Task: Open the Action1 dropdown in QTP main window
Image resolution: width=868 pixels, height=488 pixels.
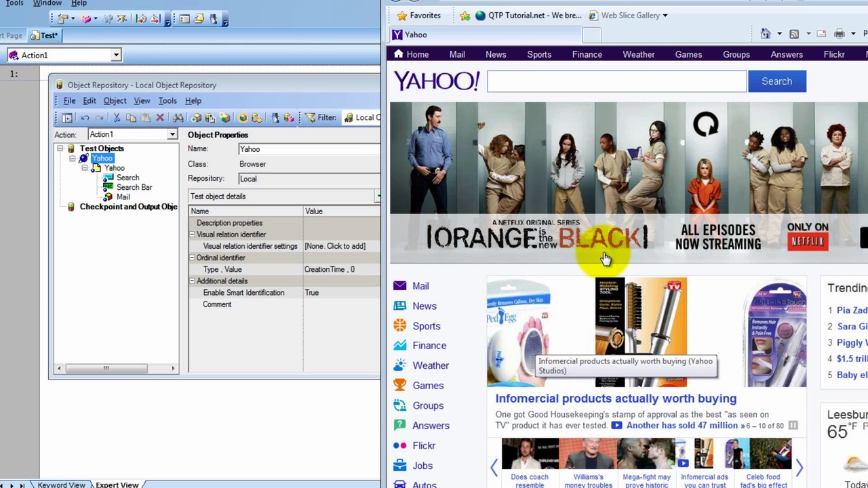Action: (x=116, y=55)
